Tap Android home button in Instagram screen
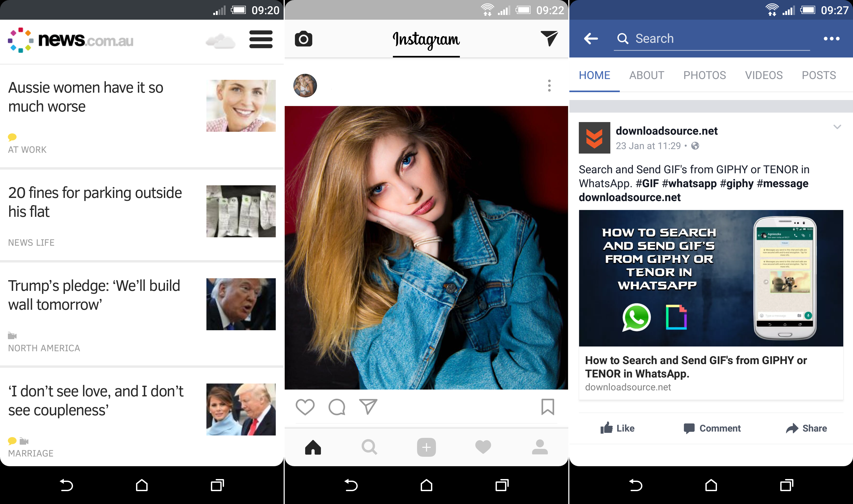 (426, 485)
